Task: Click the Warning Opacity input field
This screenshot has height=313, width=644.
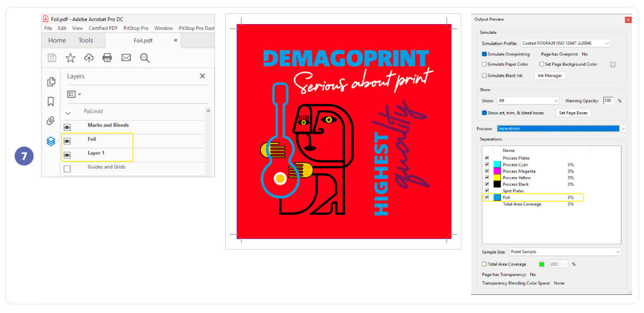Action: tap(608, 100)
